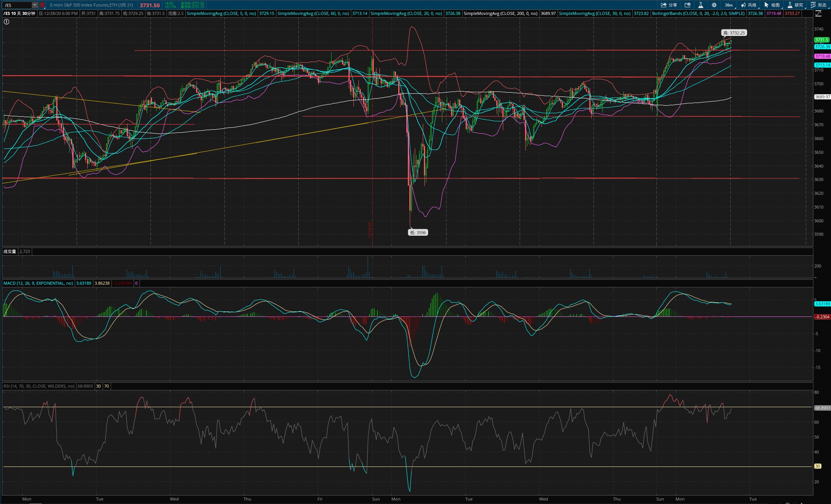The height and width of the screenshot is (504, 831).
Task: Click the E-mini S&P 500 Index Futures title
Action: (x=92, y=5)
